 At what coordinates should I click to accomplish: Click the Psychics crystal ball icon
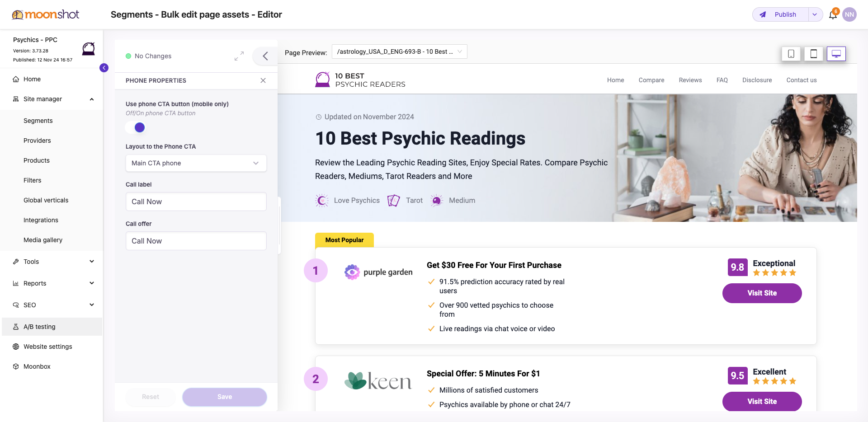[x=89, y=49]
